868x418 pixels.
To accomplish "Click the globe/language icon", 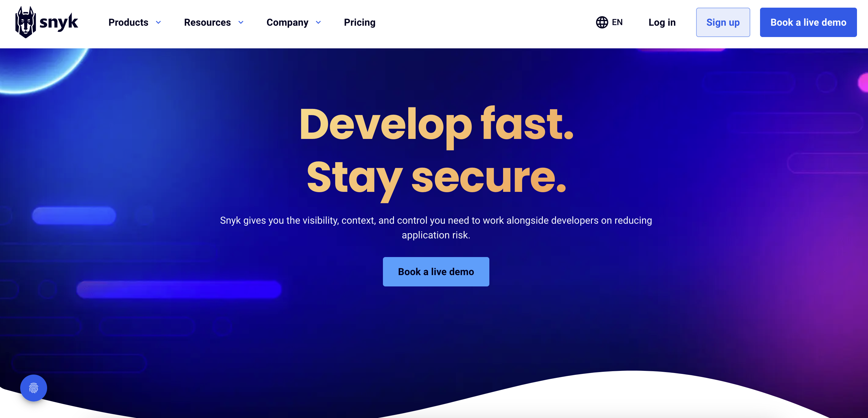I will point(601,22).
